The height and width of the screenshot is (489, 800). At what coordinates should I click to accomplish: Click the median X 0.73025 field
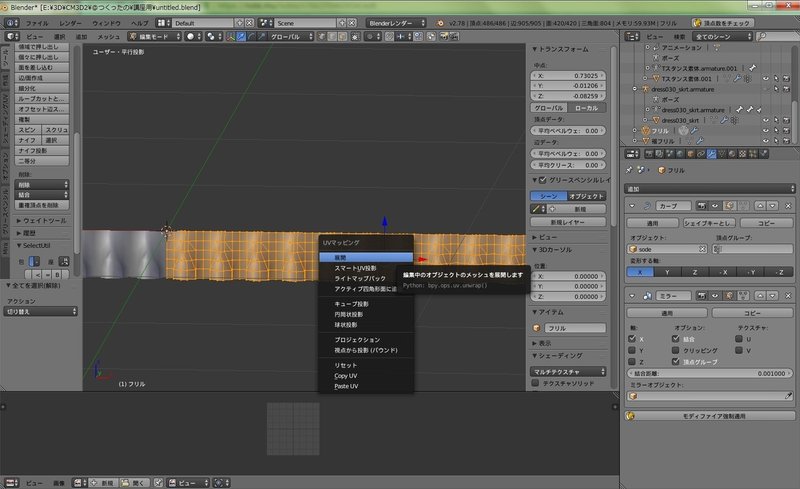[568, 76]
